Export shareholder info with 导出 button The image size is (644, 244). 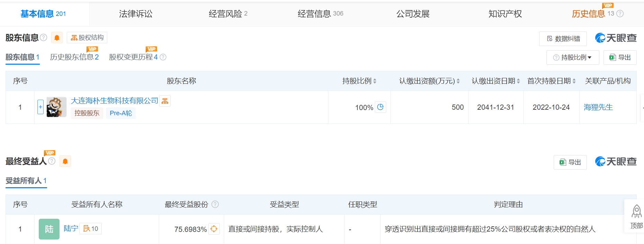tap(620, 57)
